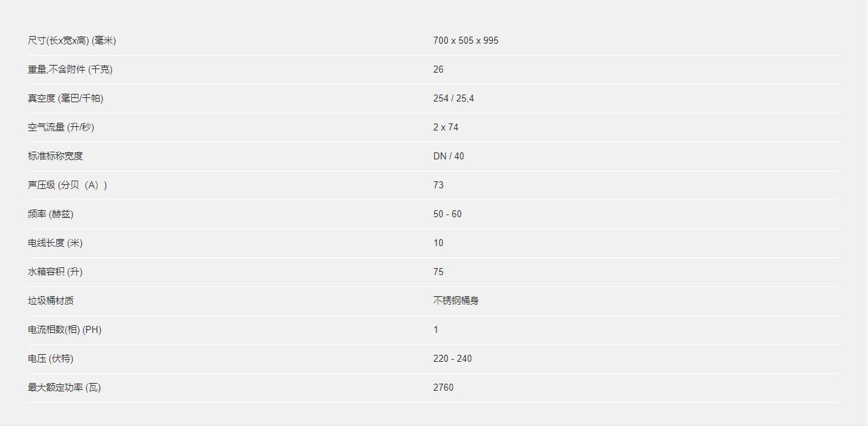Click the phase label 电流相数(相) (PH)

[x=65, y=329]
